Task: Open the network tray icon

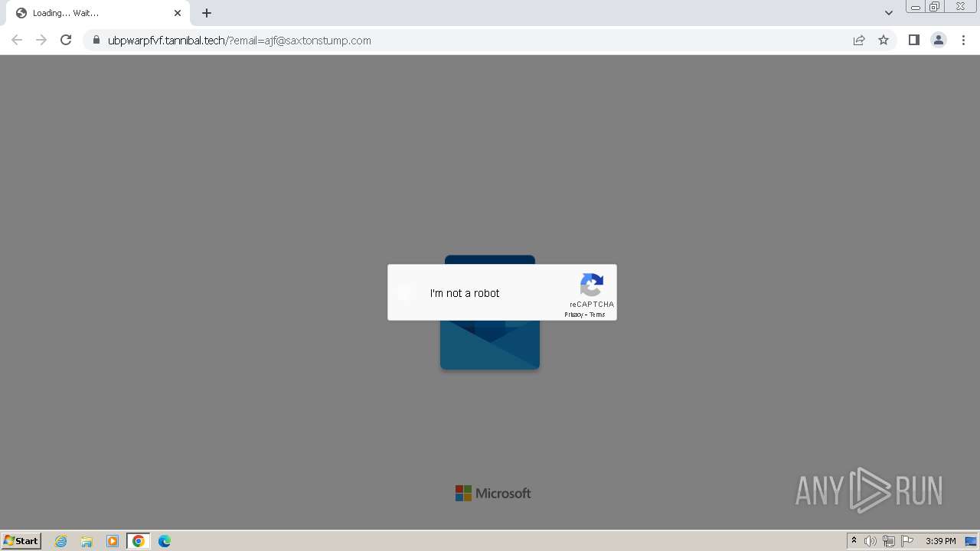Action: pyautogui.click(x=889, y=541)
